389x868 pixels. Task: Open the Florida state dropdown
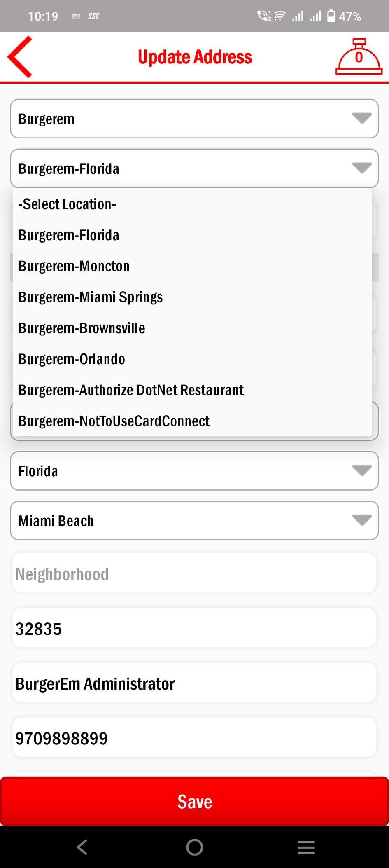194,471
